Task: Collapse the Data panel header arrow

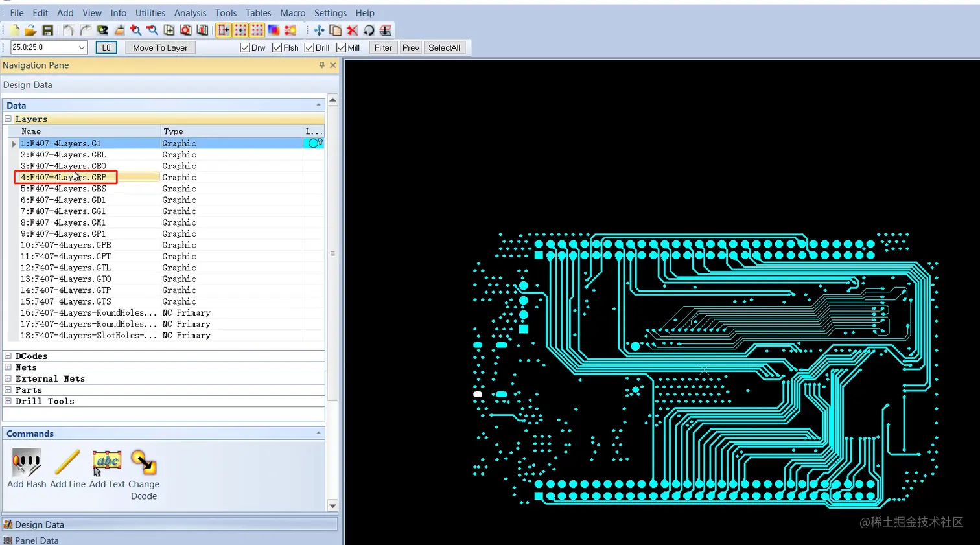Action: pyautogui.click(x=318, y=105)
